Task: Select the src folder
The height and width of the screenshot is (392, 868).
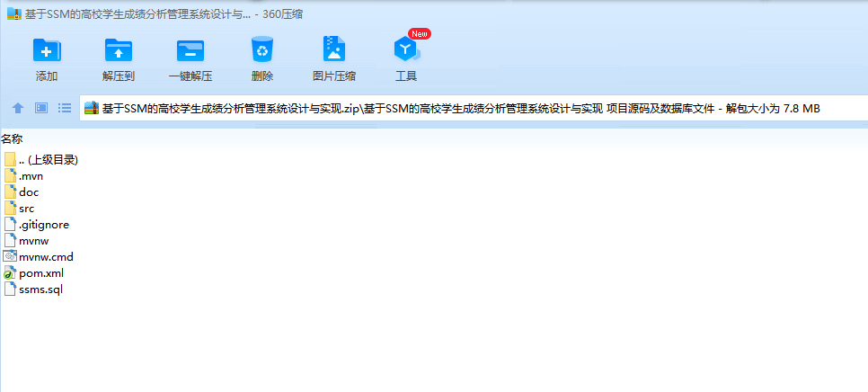Action: tap(19, 209)
